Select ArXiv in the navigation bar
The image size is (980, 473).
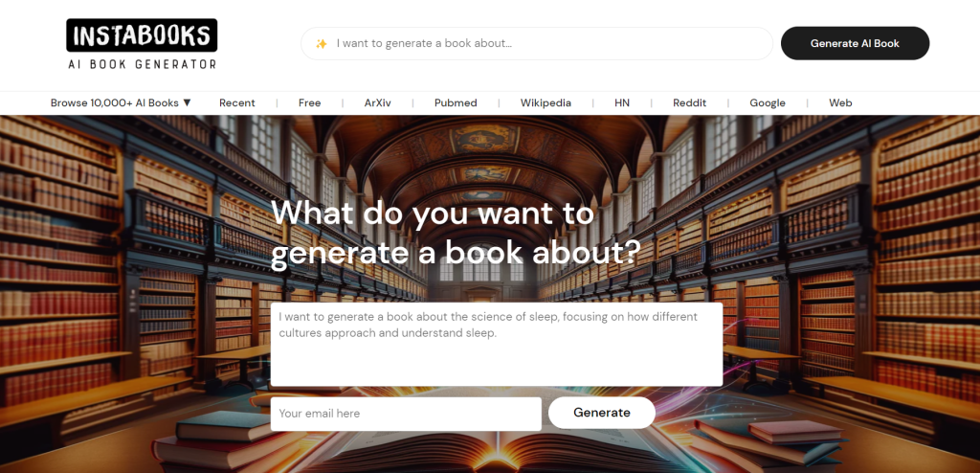pyautogui.click(x=377, y=103)
